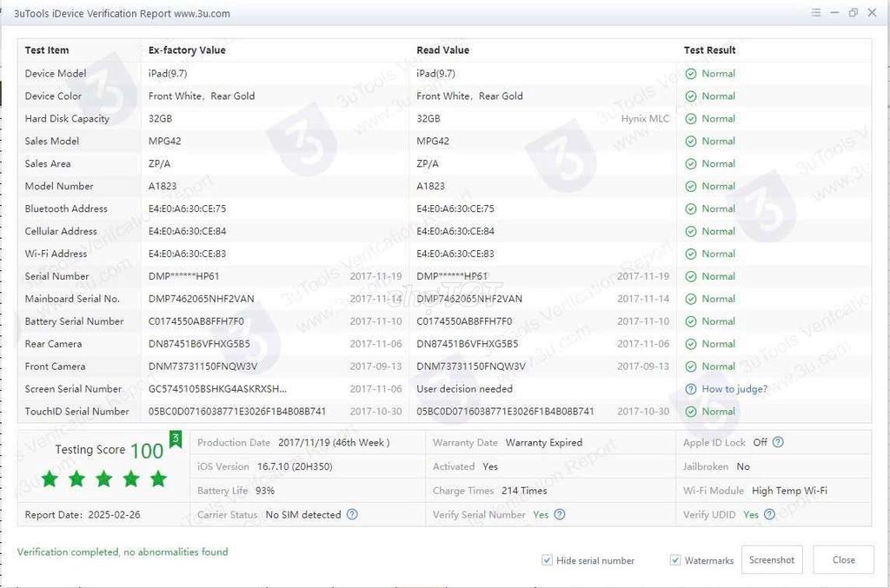Screen dimensions: 890x588
Task: Click the ex-factory Sales Model MPG42
Action: [164, 142]
